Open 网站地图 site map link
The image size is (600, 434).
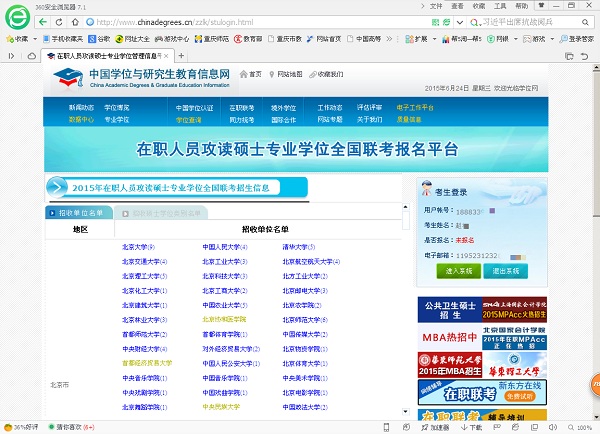pyautogui.click(x=286, y=74)
